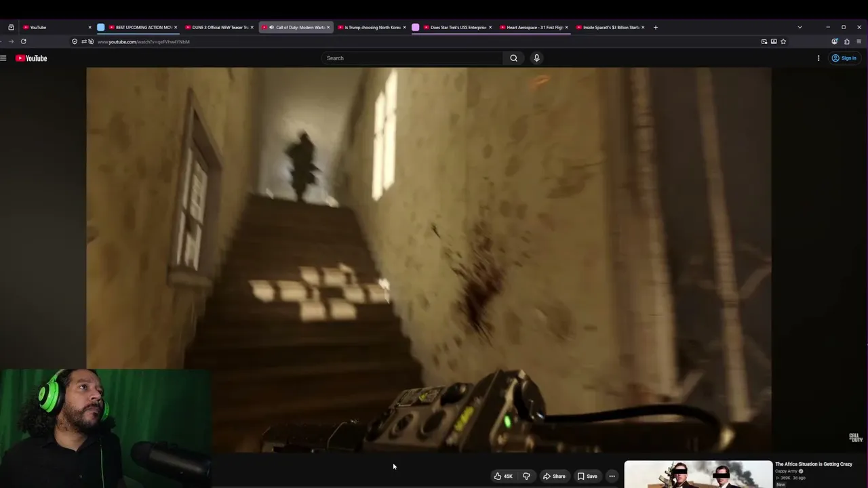Click the address bar URL

click(143, 42)
